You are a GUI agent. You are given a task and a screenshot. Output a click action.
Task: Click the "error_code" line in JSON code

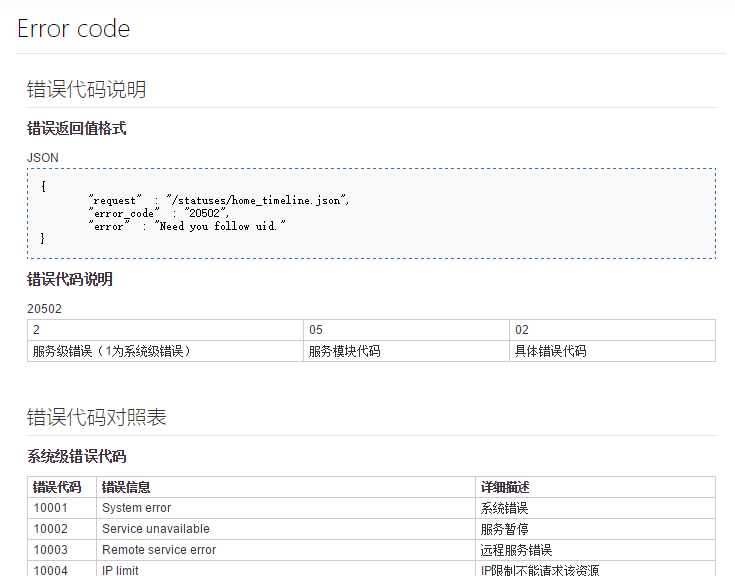coord(159,213)
